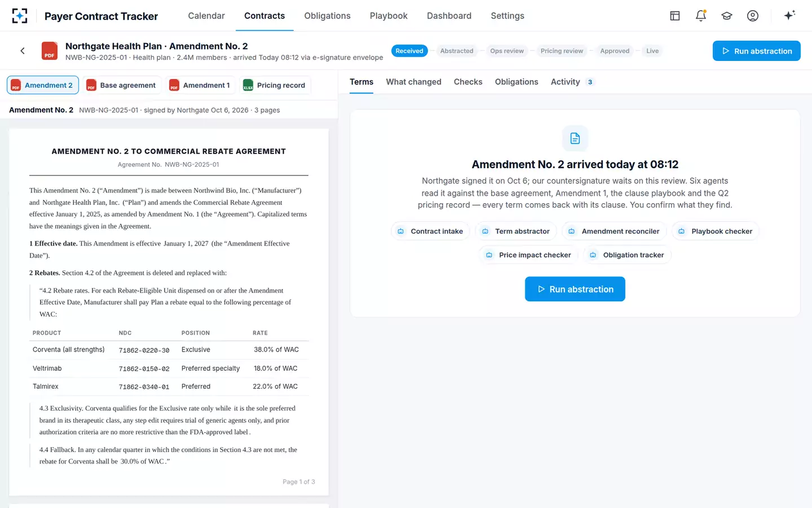Click the Approved status step
This screenshot has height=508, width=812.
click(615, 51)
